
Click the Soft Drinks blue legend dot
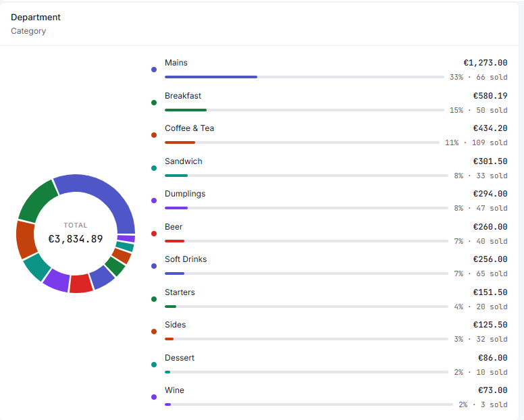154,266
